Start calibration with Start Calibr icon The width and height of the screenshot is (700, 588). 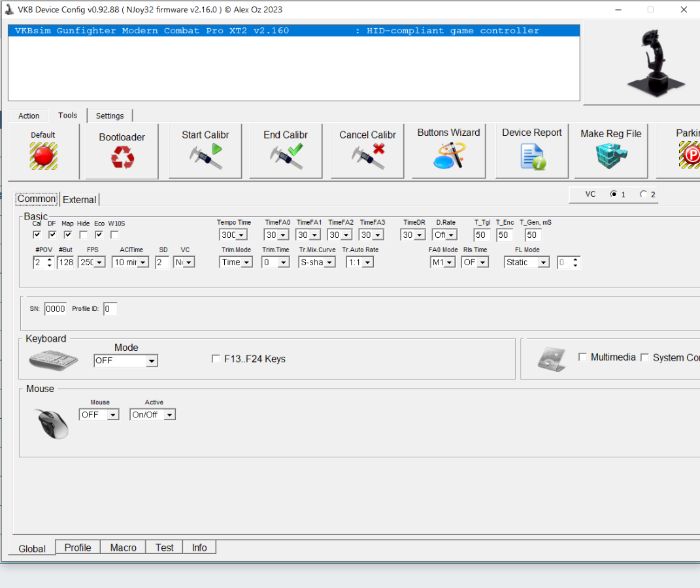pos(205,156)
